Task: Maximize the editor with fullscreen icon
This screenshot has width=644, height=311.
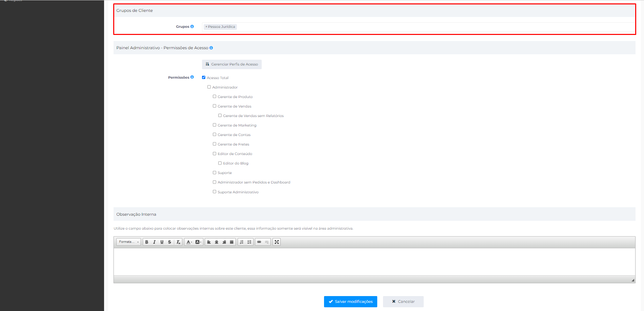Action: [277, 242]
